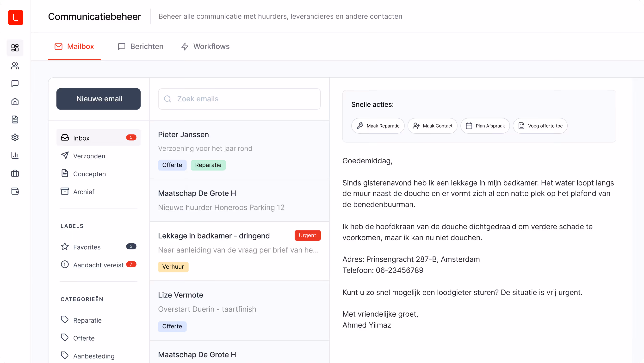Click the Nieuwe email button
Viewport: 644px width, 363px height.
tap(99, 99)
